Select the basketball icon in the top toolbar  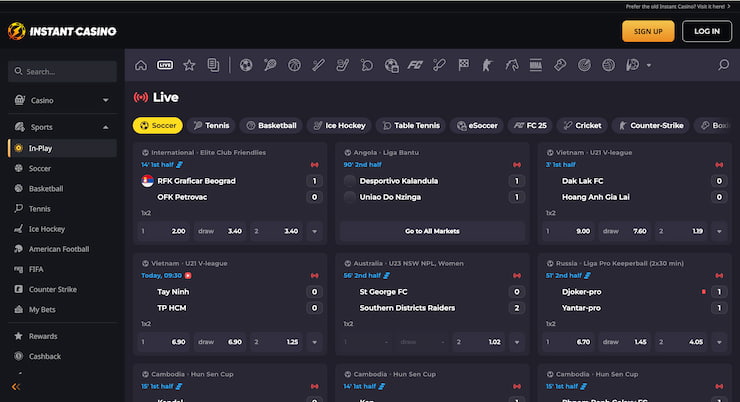(294, 65)
